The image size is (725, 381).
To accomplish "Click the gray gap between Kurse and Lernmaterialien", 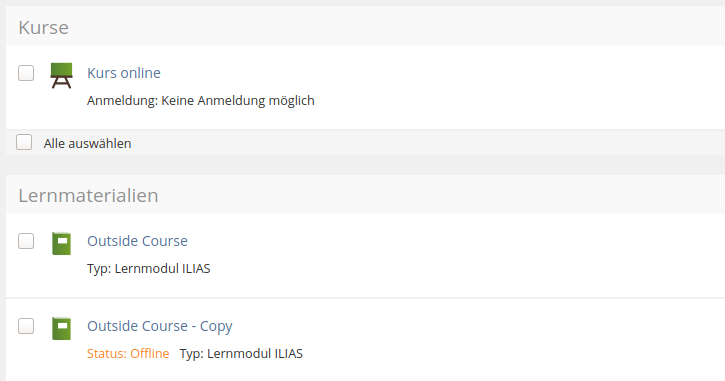I will pyautogui.click(x=365, y=165).
